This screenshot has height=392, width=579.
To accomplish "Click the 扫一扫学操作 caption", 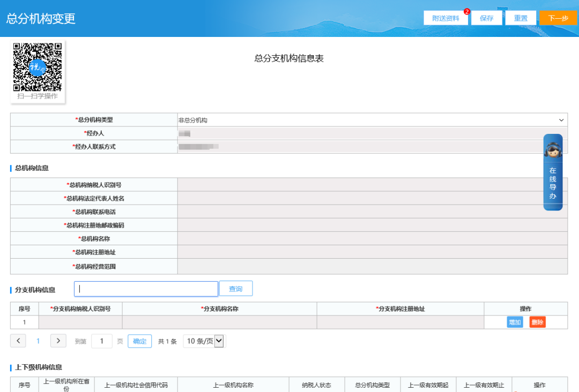I will tap(38, 96).
